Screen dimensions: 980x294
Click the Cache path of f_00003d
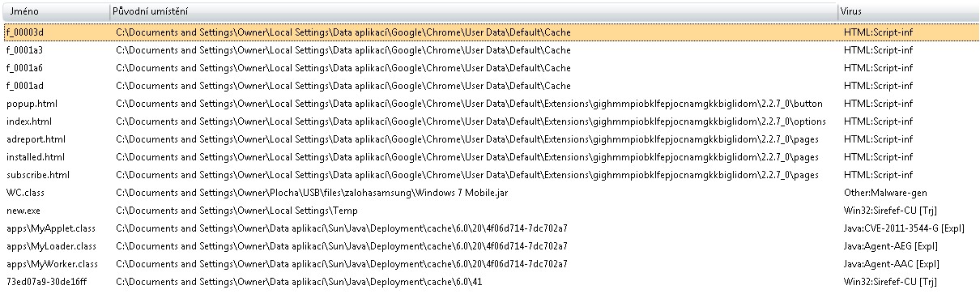click(343, 32)
